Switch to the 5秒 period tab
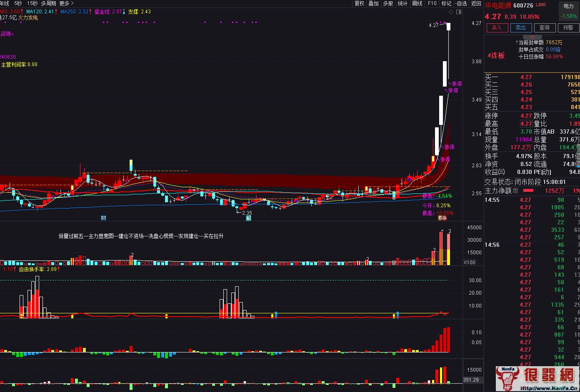580x392 pixels. click(18, 3)
